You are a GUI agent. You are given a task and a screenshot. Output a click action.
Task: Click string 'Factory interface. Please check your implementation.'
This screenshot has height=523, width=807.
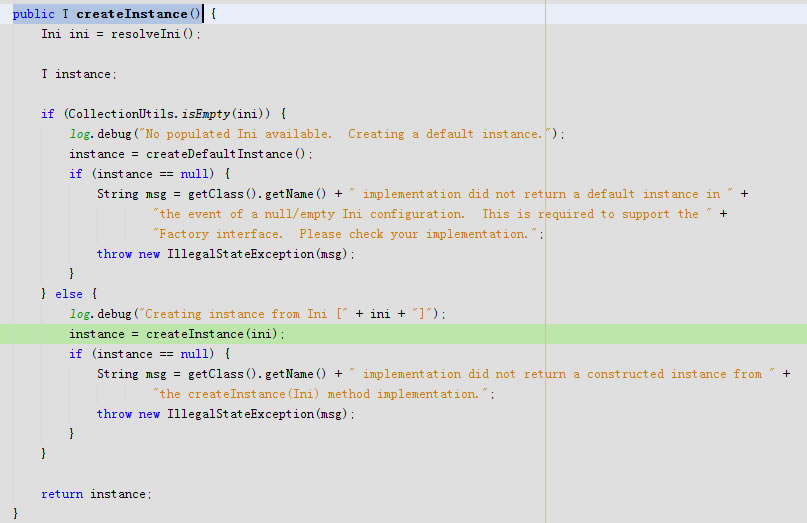pyautogui.click(x=345, y=234)
